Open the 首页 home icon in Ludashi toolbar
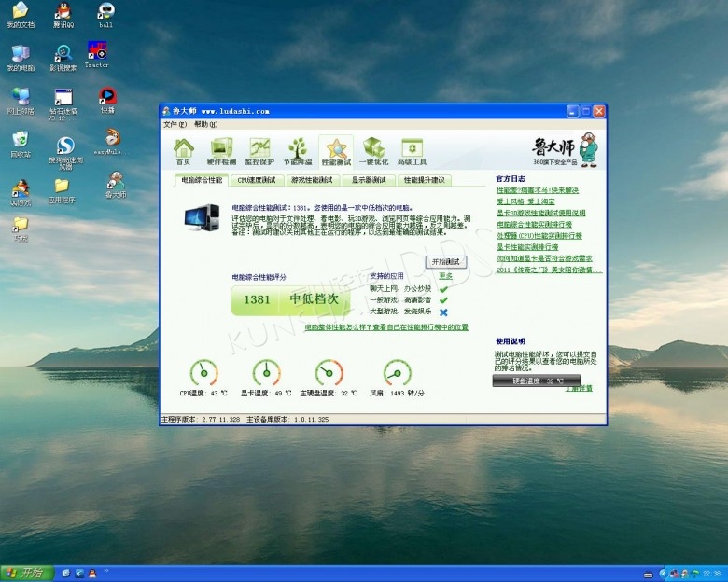 coord(183,151)
